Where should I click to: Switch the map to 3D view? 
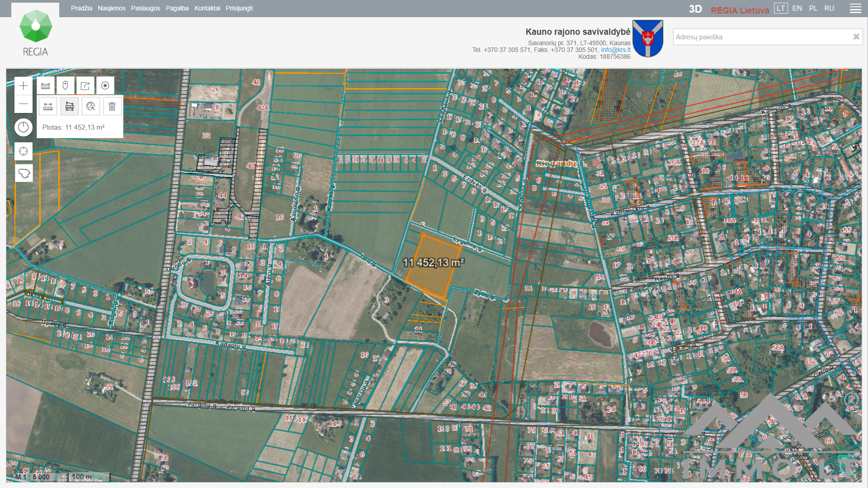coord(695,9)
